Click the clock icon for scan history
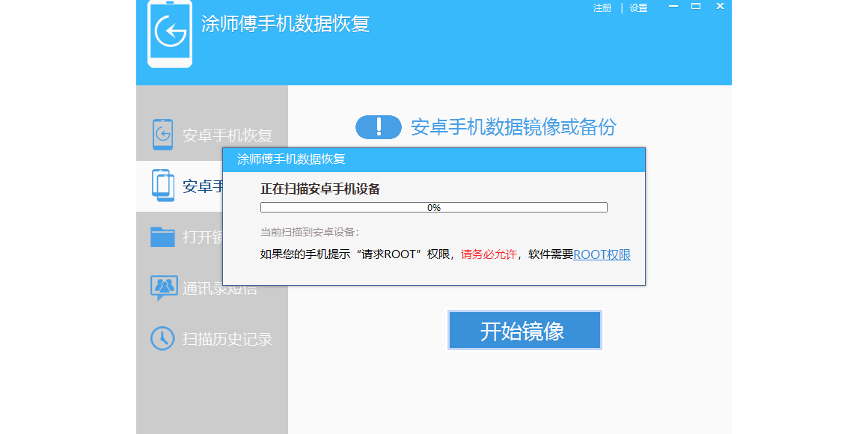 click(162, 338)
